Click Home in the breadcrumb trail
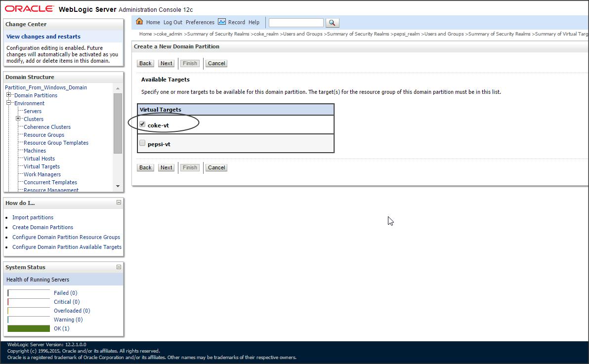The width and height of the screenshot is (589, 364). click(x=145, y=34)
